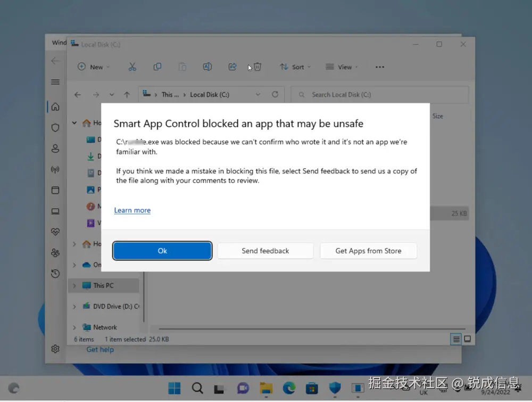532x402 pixels.
Task: Click the Delete trash icon in File Explorer
Action: (x=257, y=67)
